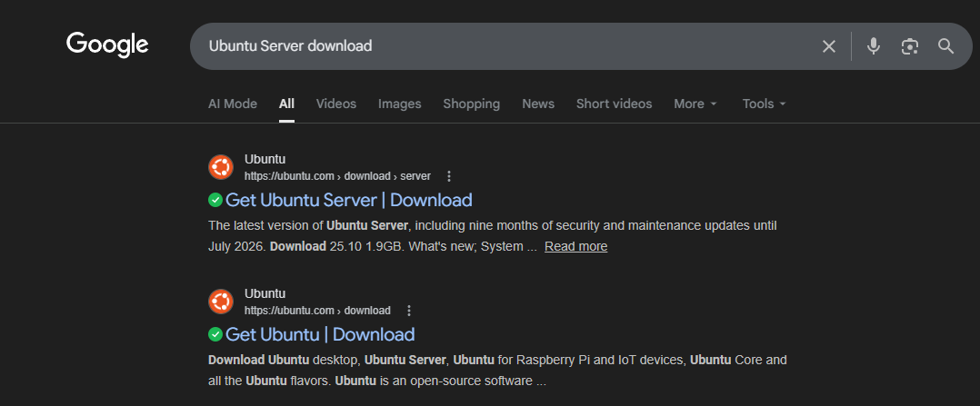The image size is (980, 406).
Task: Open the Videos tab
Action: (336, 104)
